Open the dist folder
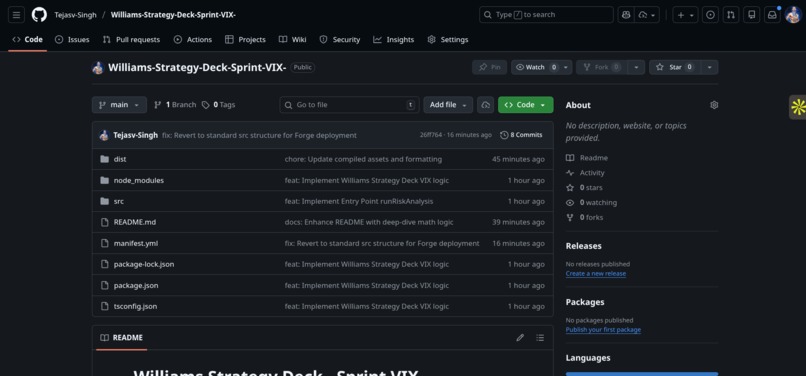 120,159
